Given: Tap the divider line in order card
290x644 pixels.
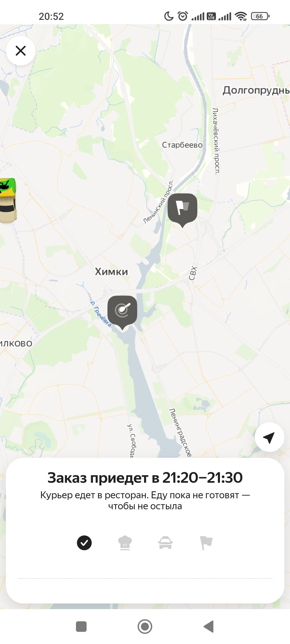Looking at the screenshot, I should pyautogui.click(x=145, y=578).
